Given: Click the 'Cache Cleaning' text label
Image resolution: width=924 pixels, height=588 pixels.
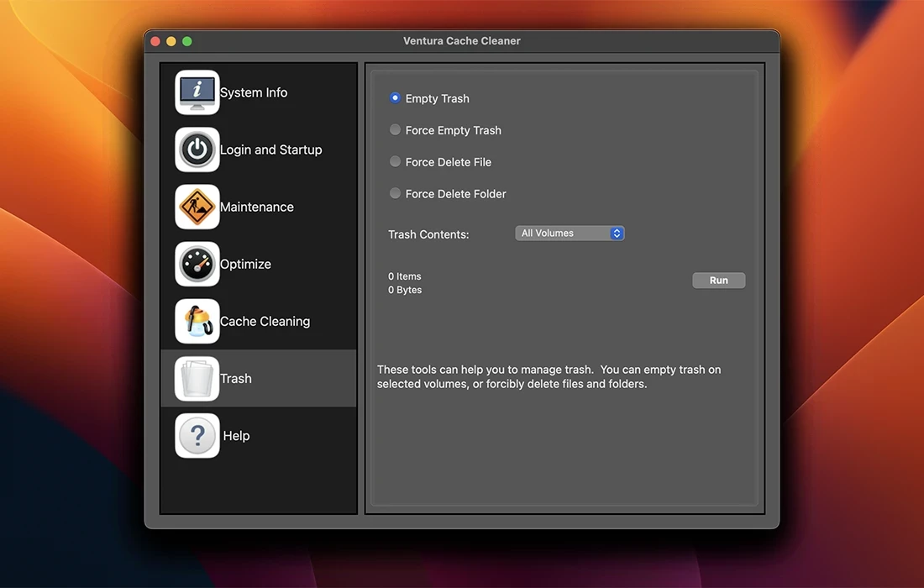Looking at the screenshot, I should [265, 321].
